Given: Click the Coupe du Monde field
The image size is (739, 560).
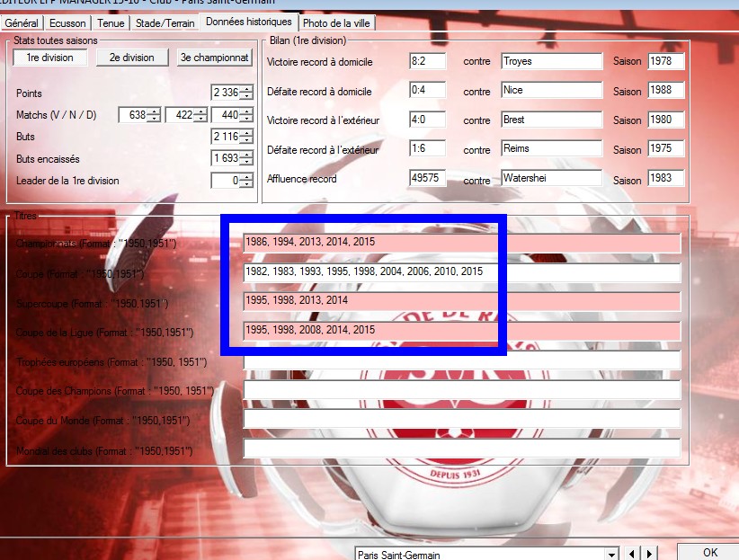Looking at the screenshot, I should [462, 419].
